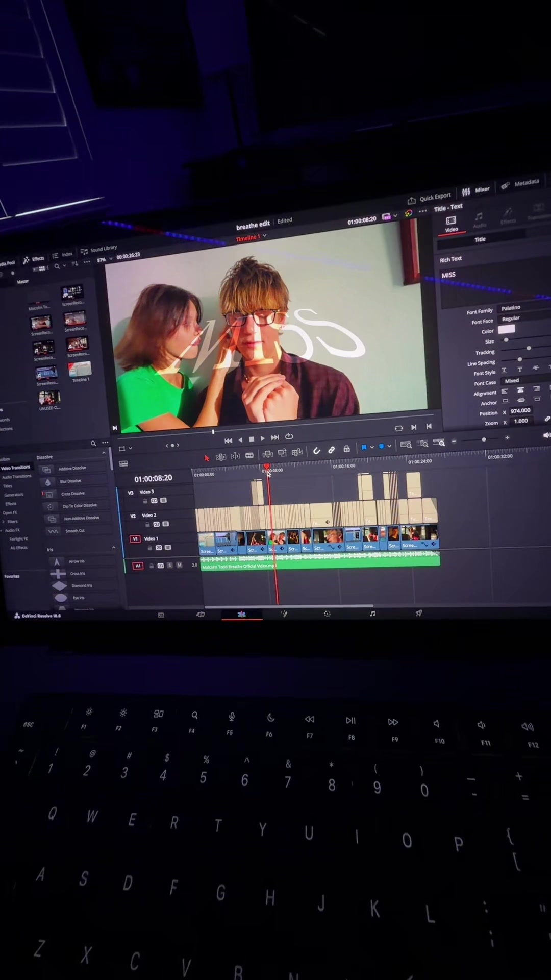Solo the A1 audio track

point(170,565)
